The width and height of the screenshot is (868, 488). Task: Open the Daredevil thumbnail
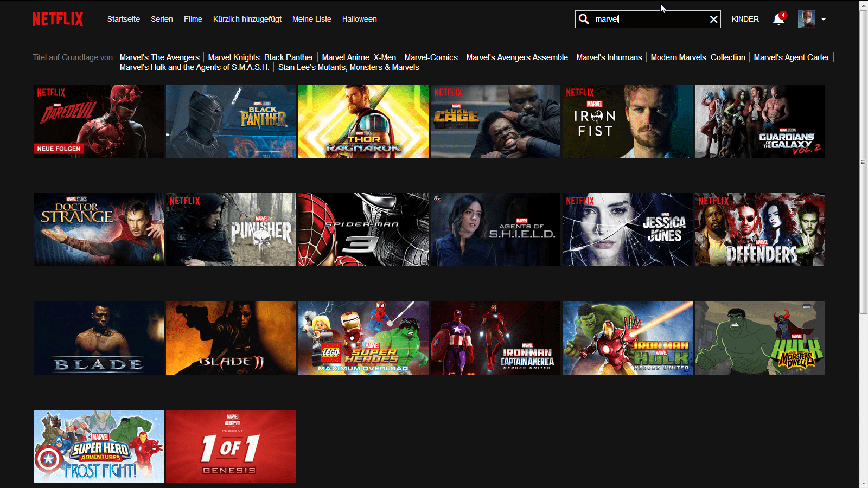[99, 121]
